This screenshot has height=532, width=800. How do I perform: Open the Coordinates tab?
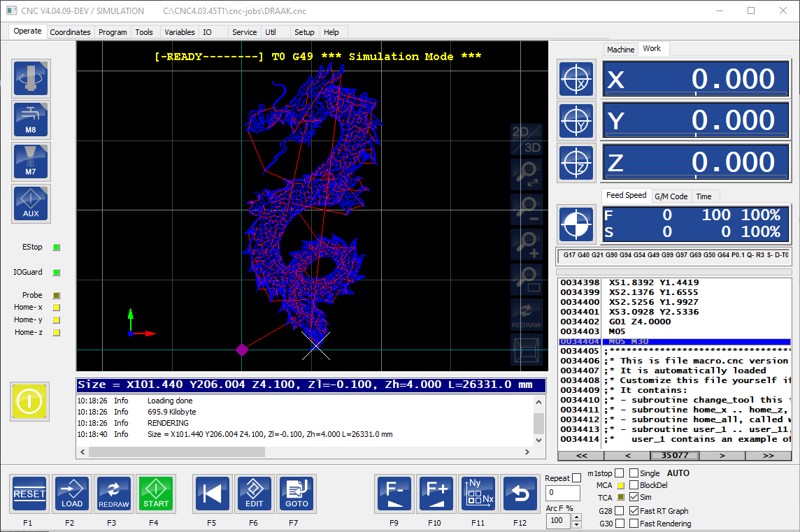coord(70,32)
